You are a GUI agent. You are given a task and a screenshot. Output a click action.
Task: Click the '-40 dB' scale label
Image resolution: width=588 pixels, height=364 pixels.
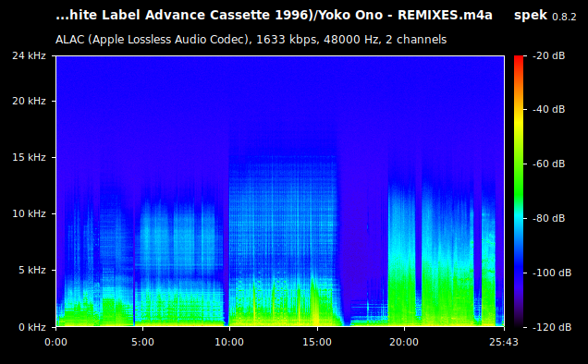[548, 109]
